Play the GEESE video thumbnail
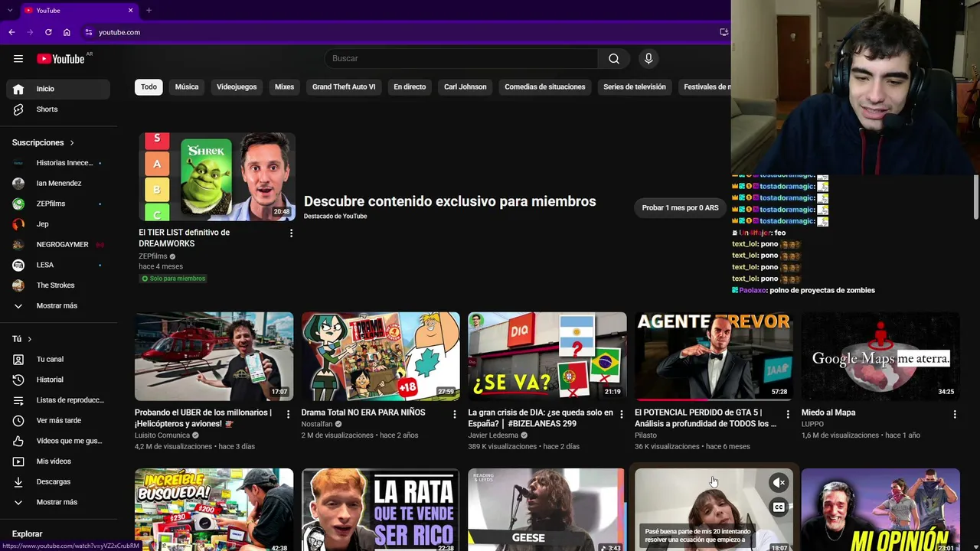Image resolution: width=980 pixels, height=551 pixels. (x=547, y=510)
